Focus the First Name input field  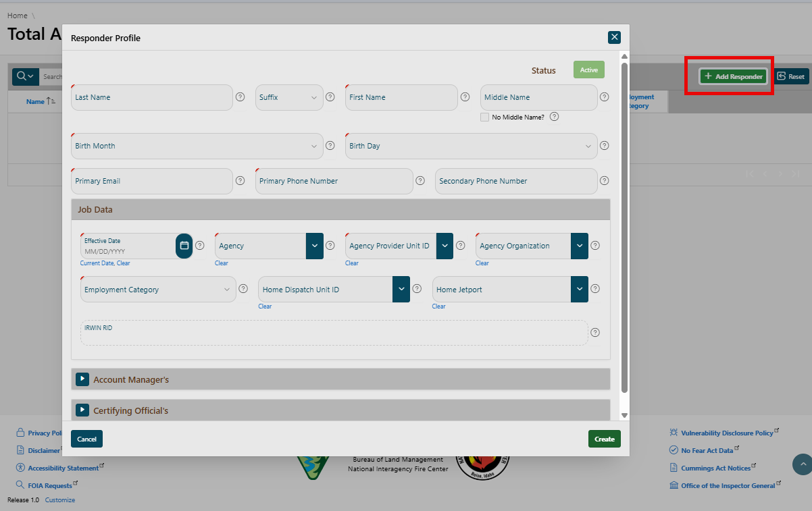401,97
